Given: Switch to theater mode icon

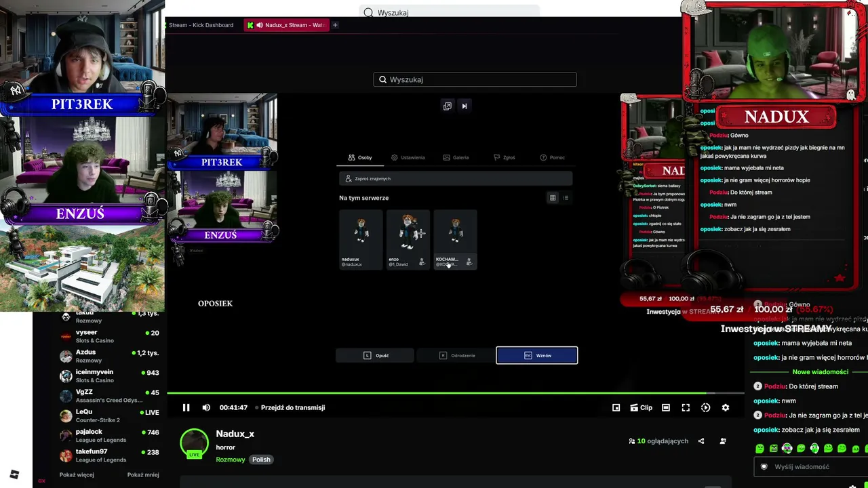Looking at the screenshot, I should [x=666, y=407].
